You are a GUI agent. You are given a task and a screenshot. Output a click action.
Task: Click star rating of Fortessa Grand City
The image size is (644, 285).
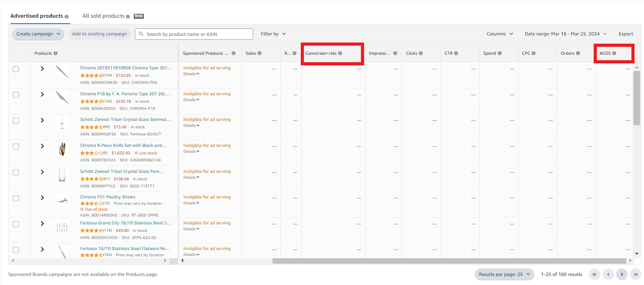point(92,231)
